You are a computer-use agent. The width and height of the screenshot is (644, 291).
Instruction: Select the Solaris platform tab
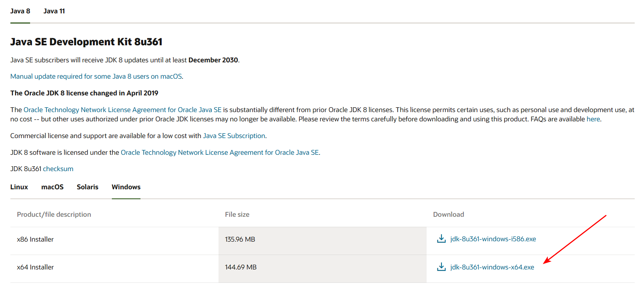[87, 187]
